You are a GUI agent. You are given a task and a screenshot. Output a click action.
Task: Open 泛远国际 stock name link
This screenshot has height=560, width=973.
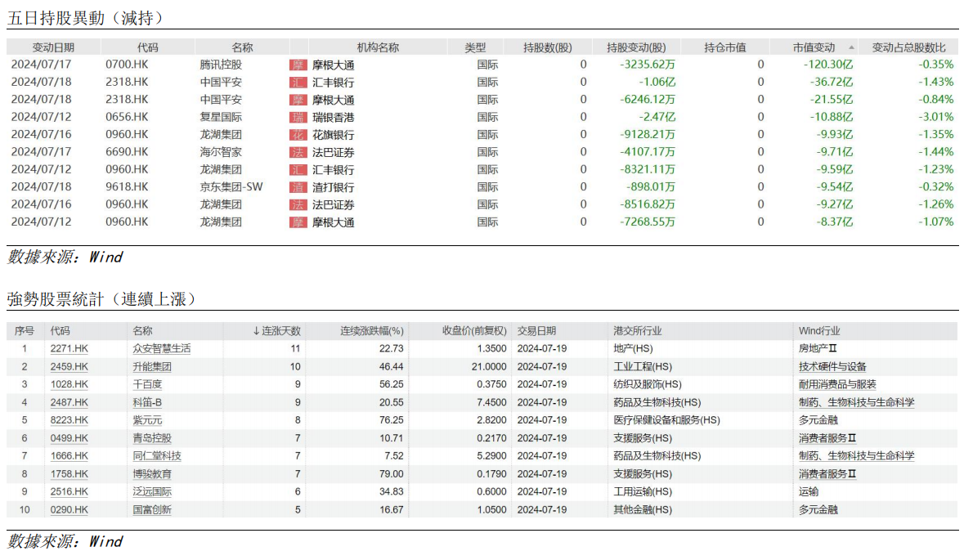click(152, 492)
